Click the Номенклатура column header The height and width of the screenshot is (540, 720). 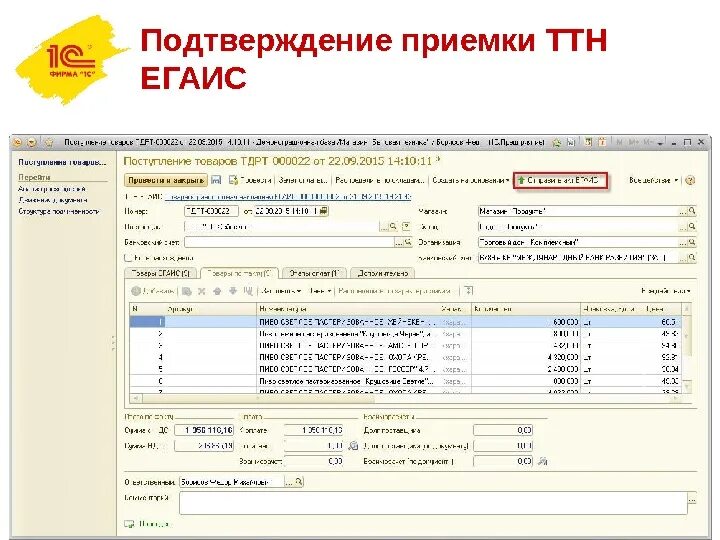point(348,309)
